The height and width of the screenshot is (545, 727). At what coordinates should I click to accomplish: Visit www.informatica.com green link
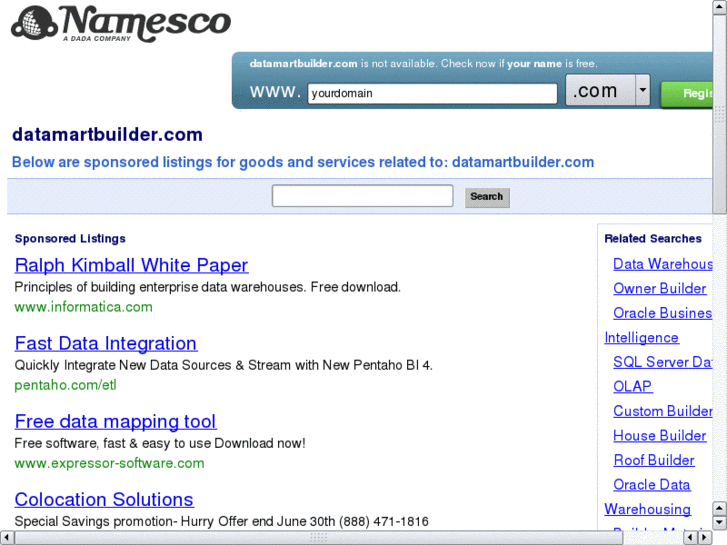point(83,307)
